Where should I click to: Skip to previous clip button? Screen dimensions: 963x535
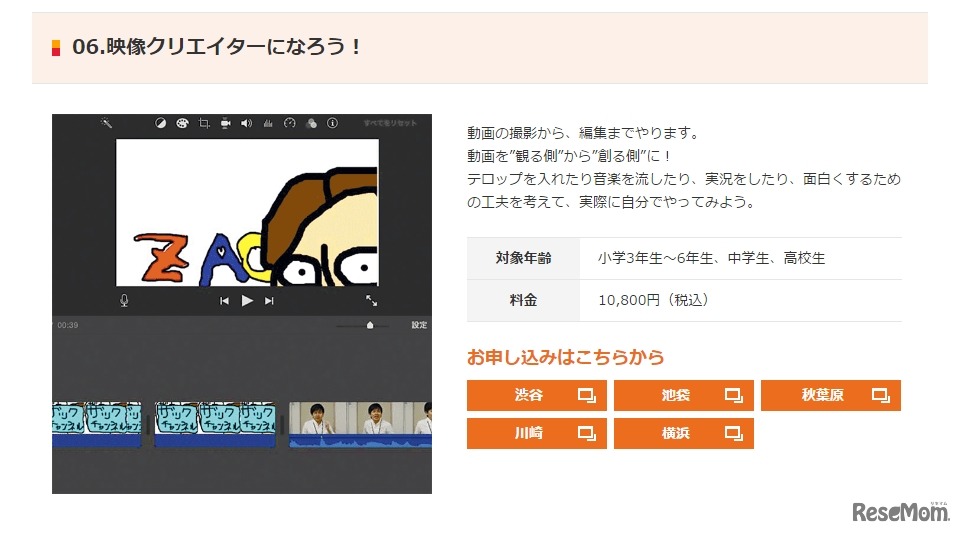(224, 301)
